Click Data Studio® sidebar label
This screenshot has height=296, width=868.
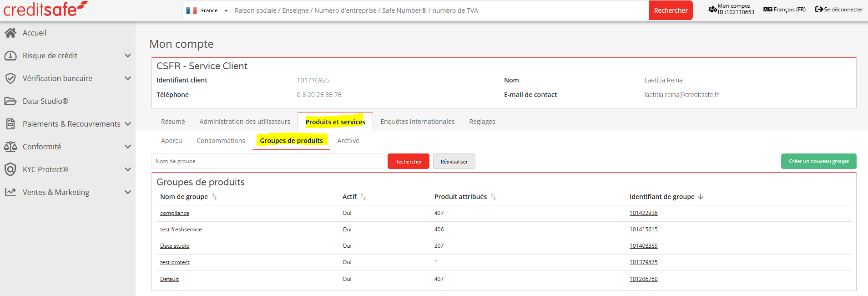[45, 101]
